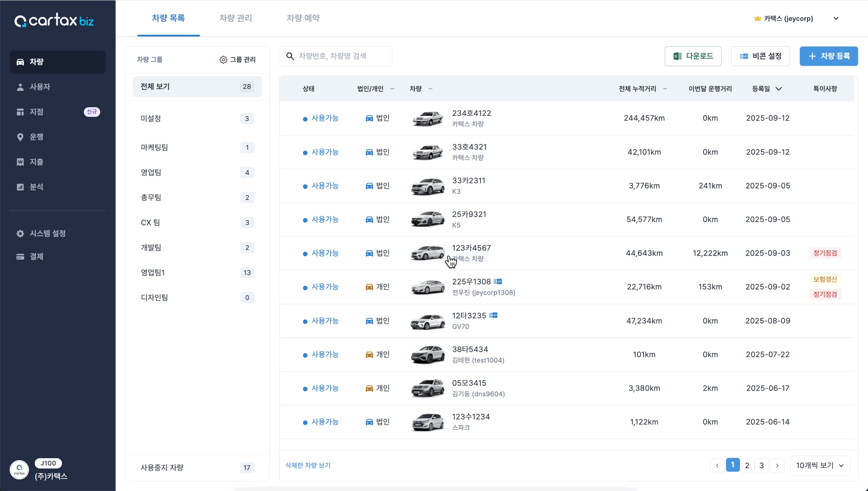
Task: Open the 10개씩 보기 page size dropdown
Action: pyautogui.click(x=820, y=465)
